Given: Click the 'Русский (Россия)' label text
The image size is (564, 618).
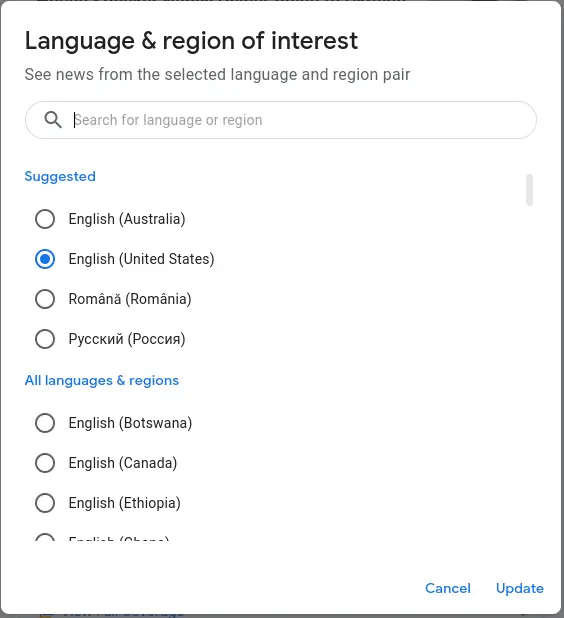Looking at the screenshot, I should pos(127,339).
